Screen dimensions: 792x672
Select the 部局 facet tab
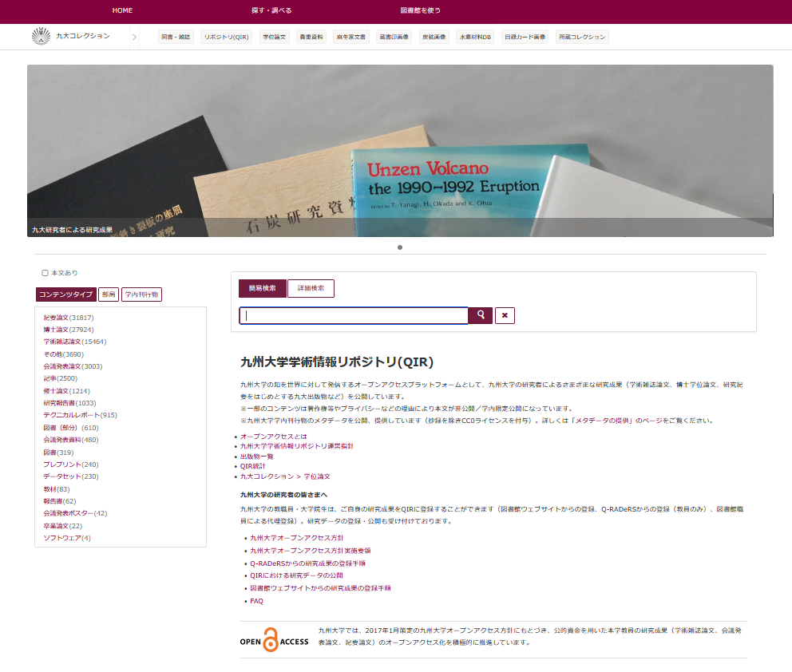109,294
